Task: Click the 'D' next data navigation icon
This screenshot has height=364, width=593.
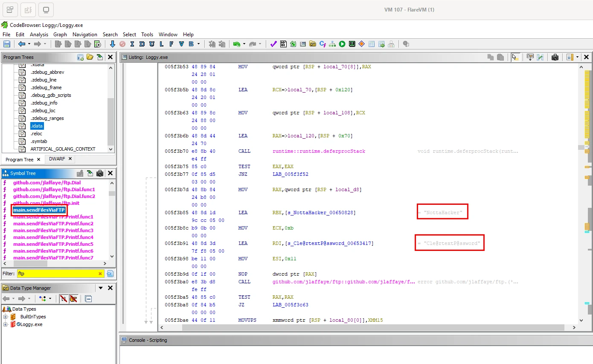Action: 142,44
